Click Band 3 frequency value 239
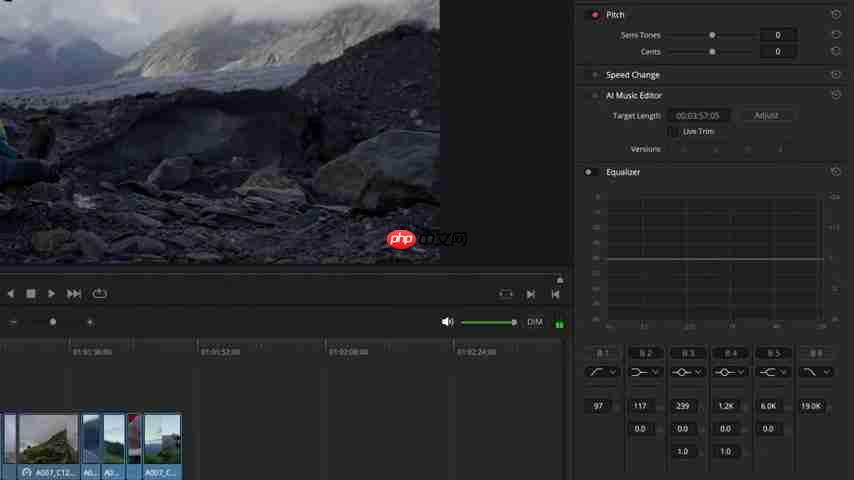Image resolution: width=854 pixels, height=480 pixels. (683, 406)
